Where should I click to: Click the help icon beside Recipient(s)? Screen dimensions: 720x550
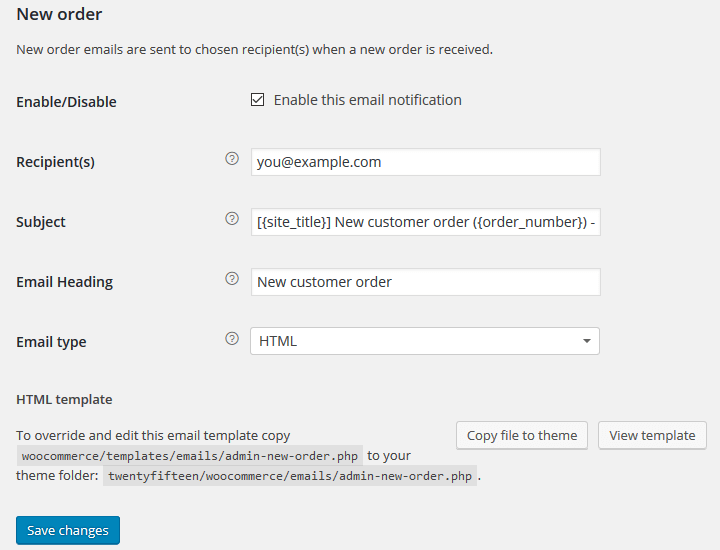pos(232,158)
